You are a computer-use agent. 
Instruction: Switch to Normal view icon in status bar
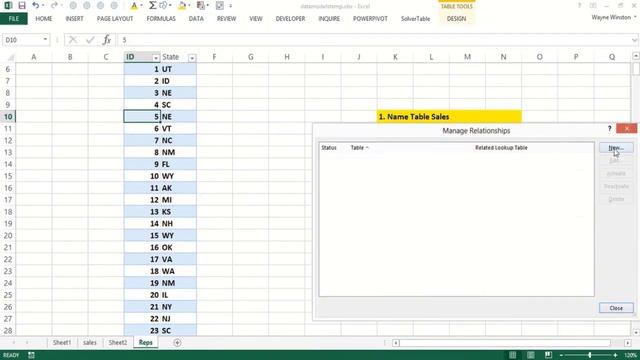tap(513, 355)
